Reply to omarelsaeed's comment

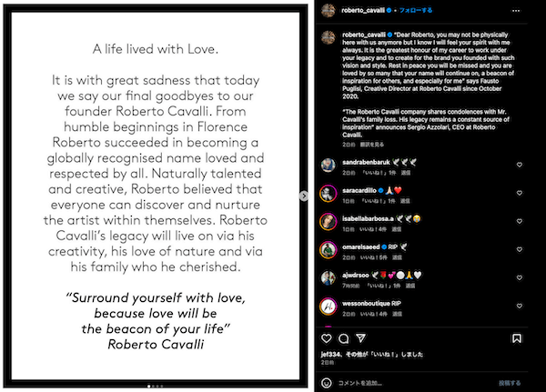click(397, 257)
